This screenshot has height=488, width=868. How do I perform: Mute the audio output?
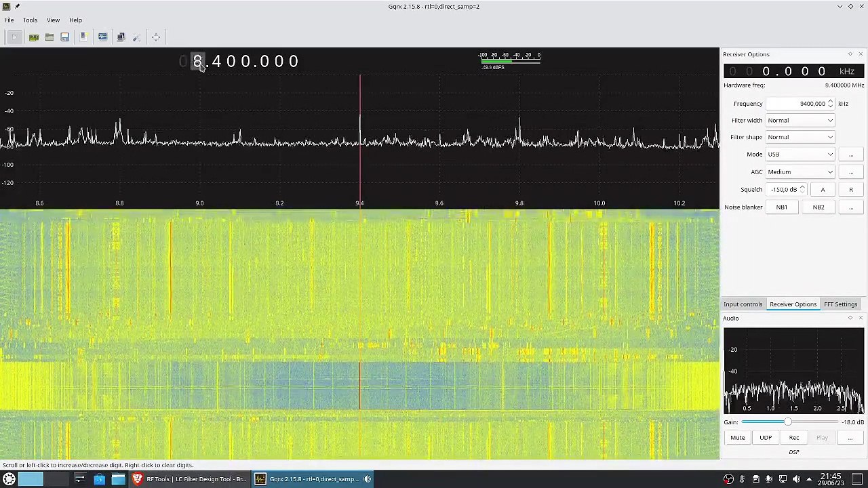[x=737, y=438]
